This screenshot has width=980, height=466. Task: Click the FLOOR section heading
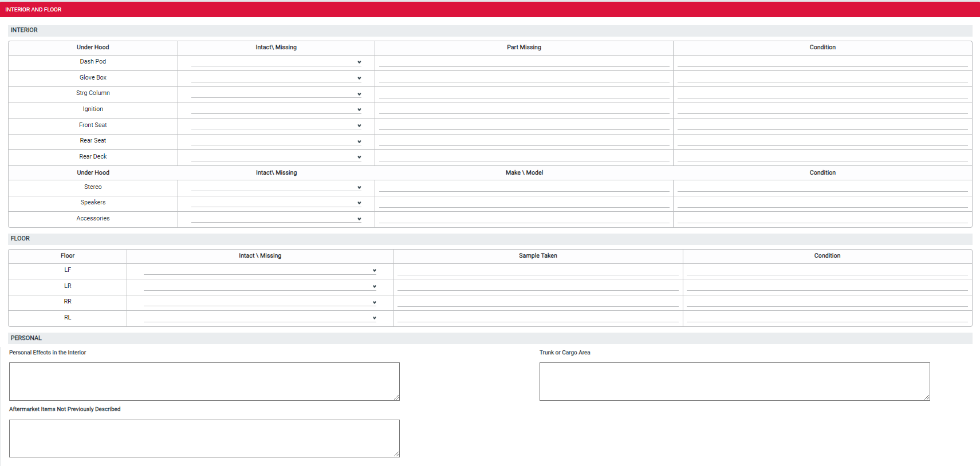[490, 239]
